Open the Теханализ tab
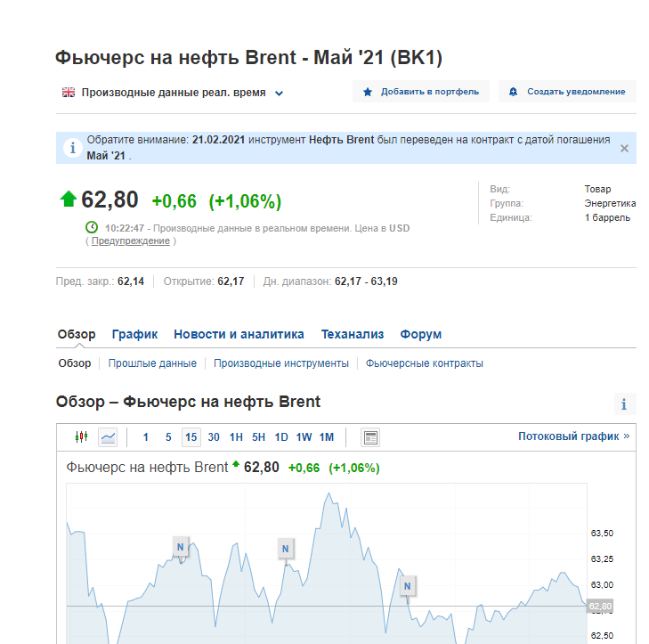 pos(353,334)
